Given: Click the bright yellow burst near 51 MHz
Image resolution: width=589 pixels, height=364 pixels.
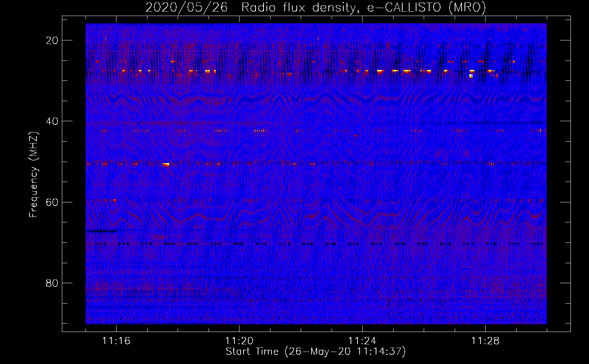Looking at the screenshot, I should (x=166, y=165).
